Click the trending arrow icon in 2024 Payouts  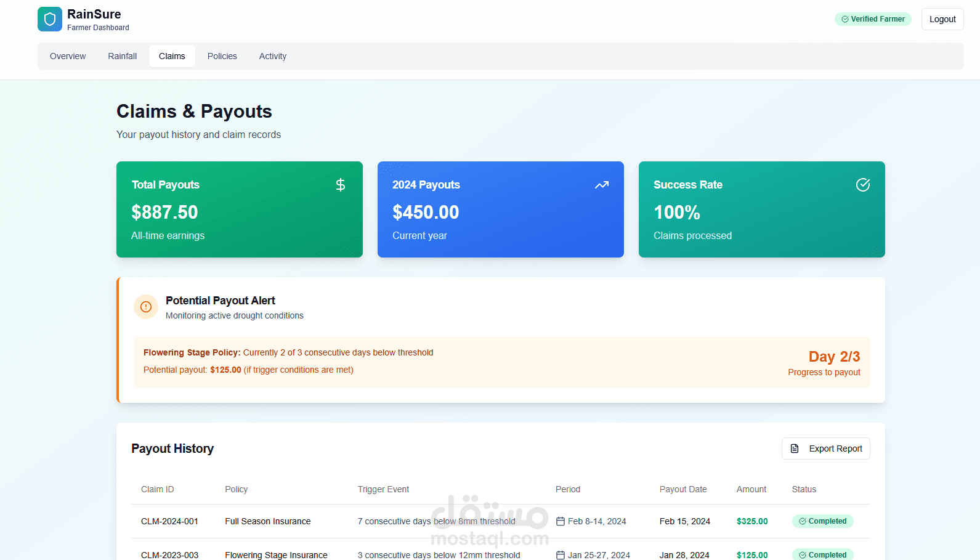pyautogui.click(x=602, y=185)
